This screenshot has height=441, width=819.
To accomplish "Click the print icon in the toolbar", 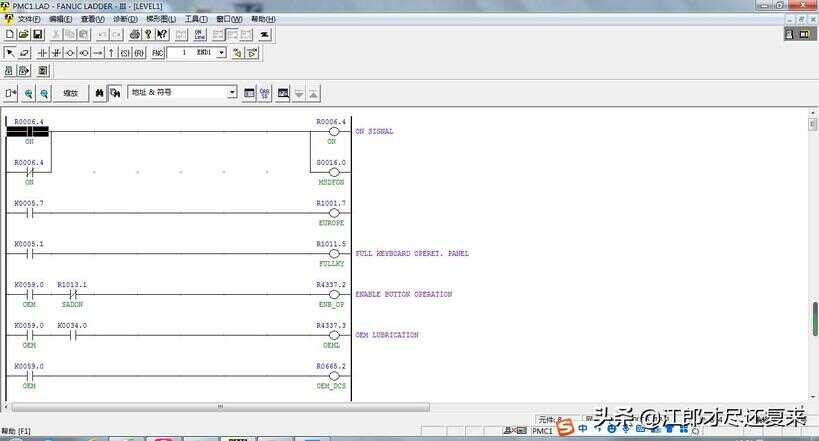I will coord(135,34).
